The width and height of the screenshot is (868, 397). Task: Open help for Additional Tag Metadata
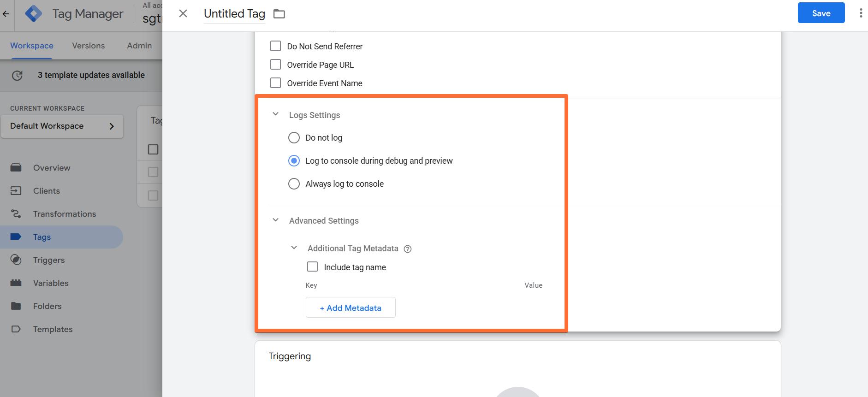tap(408, 249)
